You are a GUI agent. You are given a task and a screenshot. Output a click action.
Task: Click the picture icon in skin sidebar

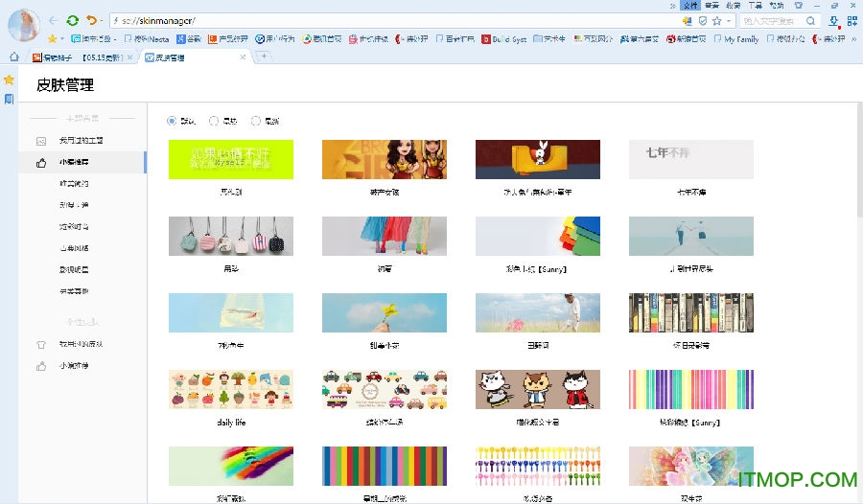[x=41, y=141]
